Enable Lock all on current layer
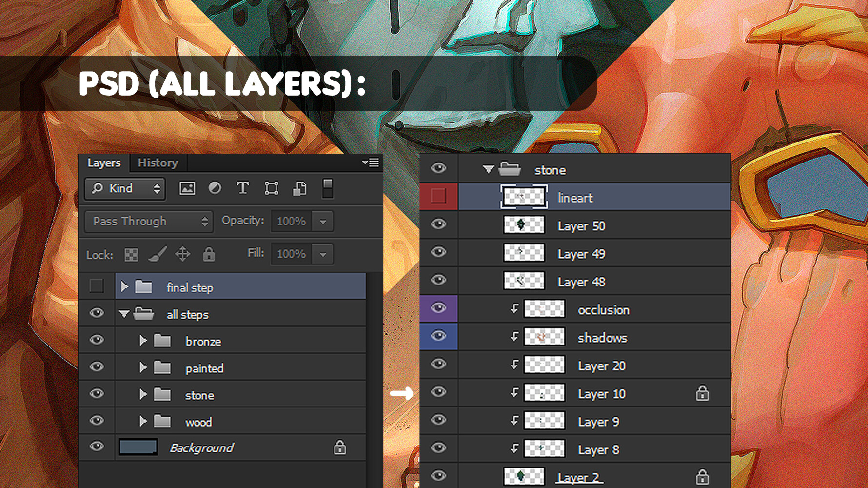The image size is (868, 488). [209, 254]
